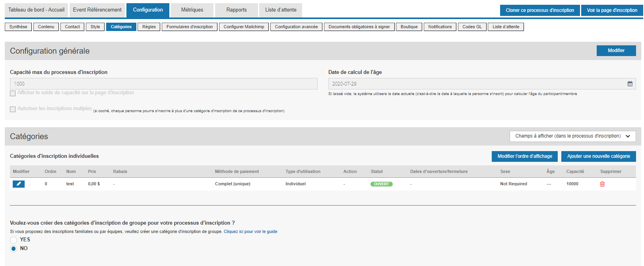Go to the Règles sub-tab
This screenshot has width=644, height=266.
pos(149,27)
